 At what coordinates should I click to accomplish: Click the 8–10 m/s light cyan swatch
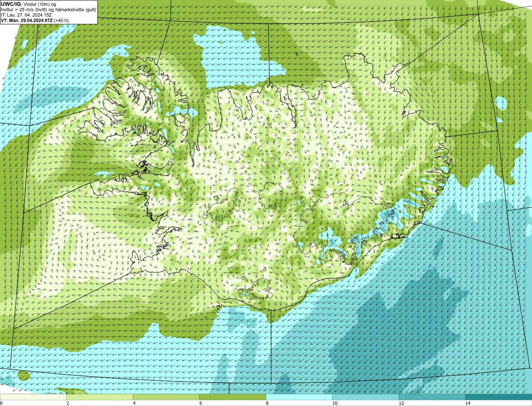tap(299, 397)
